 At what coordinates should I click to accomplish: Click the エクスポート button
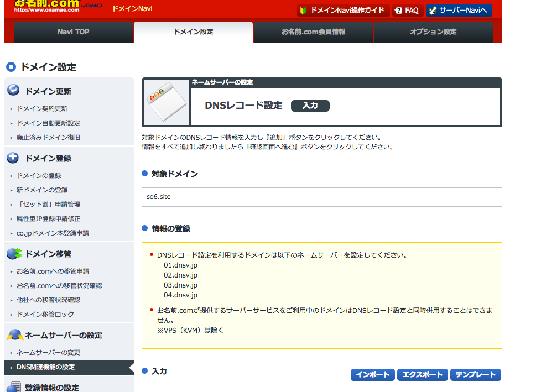point(422,375)
